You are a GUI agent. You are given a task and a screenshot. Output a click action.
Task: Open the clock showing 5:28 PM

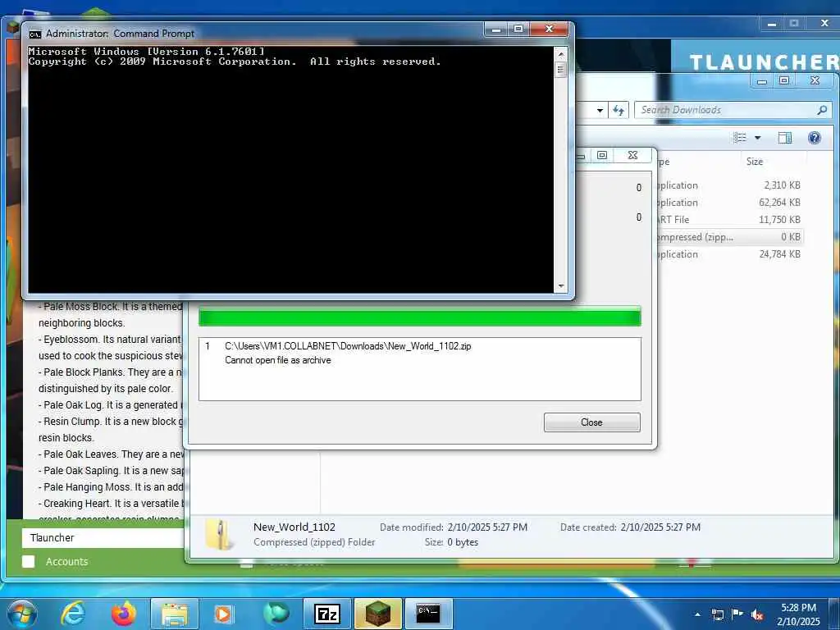click(798, 614)
